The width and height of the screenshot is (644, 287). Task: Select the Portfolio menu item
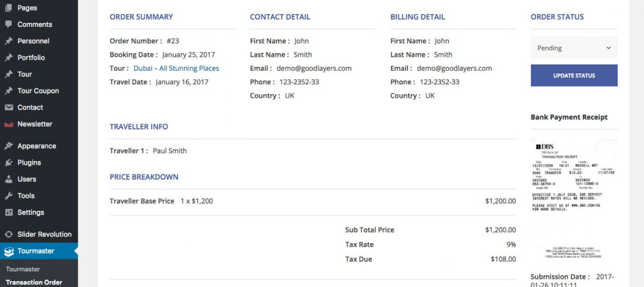tap(31, 57)
